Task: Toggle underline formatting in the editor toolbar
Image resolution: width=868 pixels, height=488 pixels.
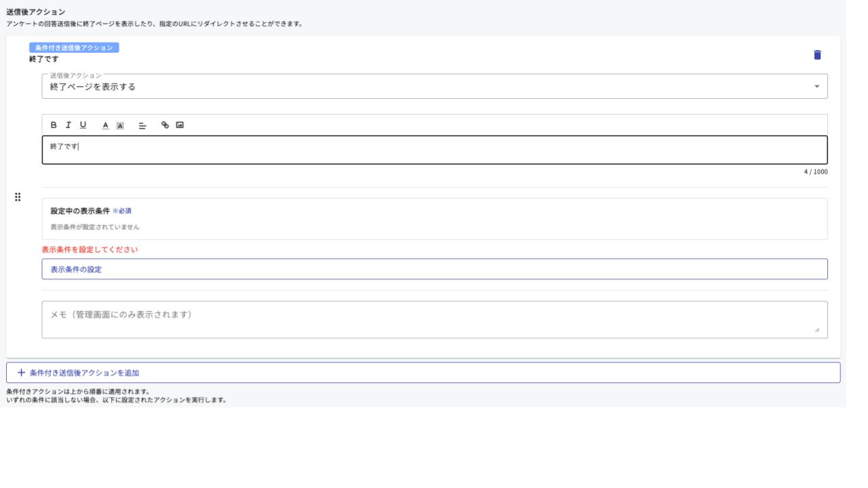Action: click(83, 125)
